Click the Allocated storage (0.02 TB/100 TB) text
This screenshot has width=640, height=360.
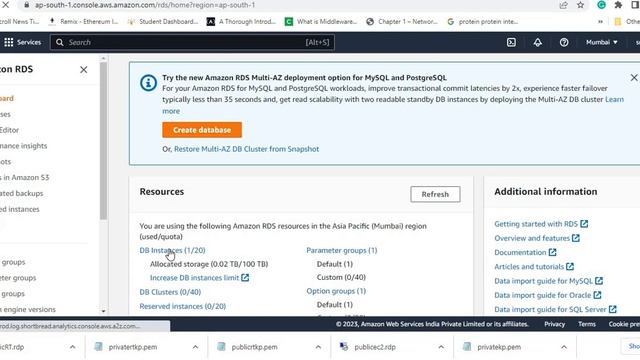click(209, 264)
